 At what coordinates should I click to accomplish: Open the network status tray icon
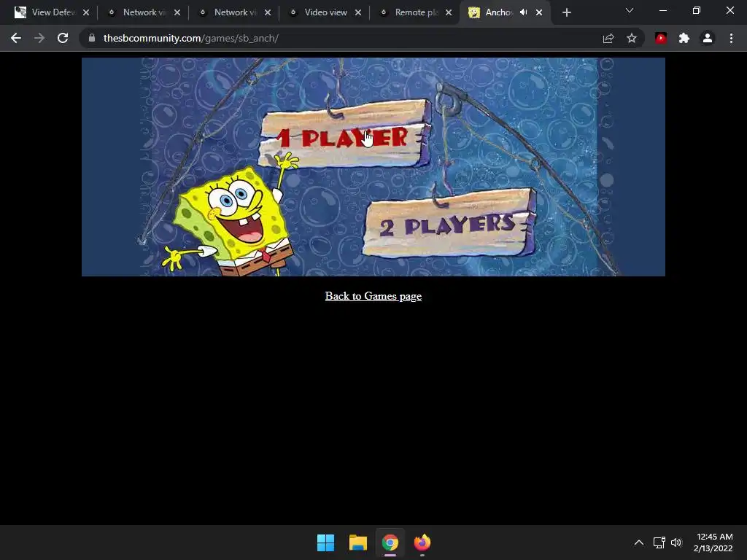pyautogui.click(x=659, y=542)
